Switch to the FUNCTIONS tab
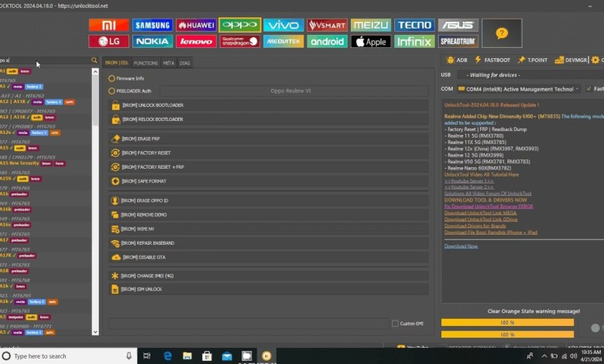 (146, 63)
